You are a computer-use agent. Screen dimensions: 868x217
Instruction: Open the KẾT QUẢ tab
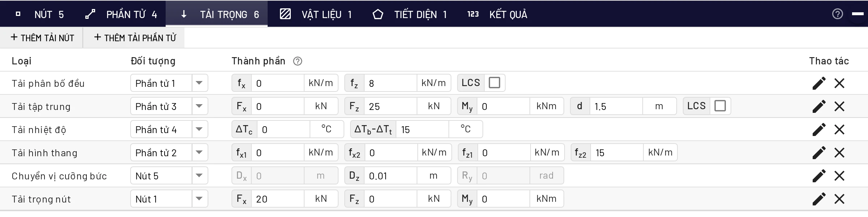[x=497, y=14]
